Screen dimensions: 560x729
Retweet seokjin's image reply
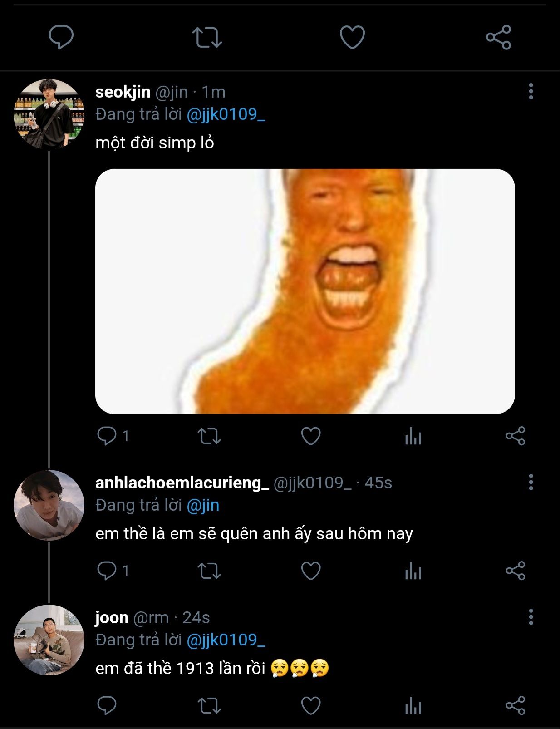point(209,436)
